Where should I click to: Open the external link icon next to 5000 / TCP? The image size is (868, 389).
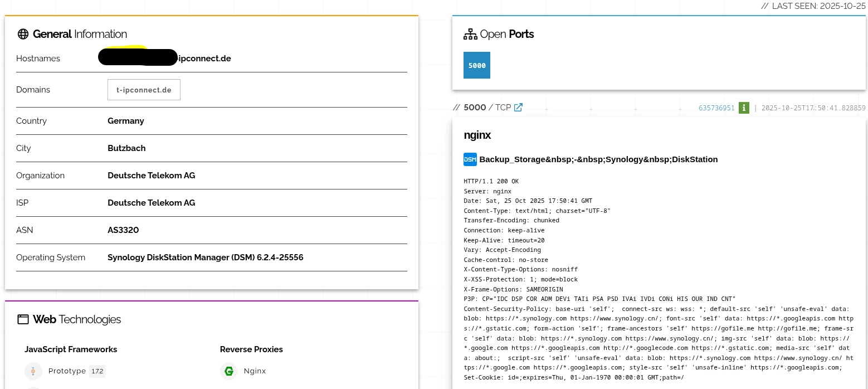[x=518, y=108]
